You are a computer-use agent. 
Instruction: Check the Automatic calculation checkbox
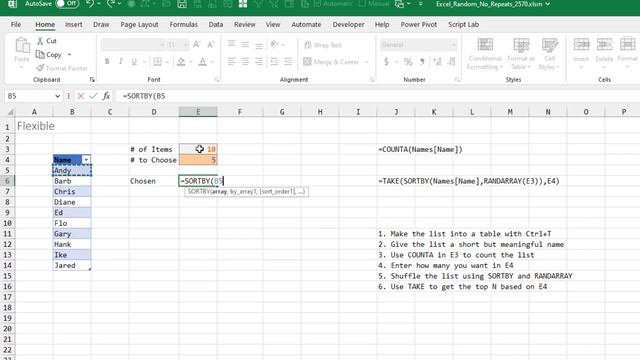(318, 4)
